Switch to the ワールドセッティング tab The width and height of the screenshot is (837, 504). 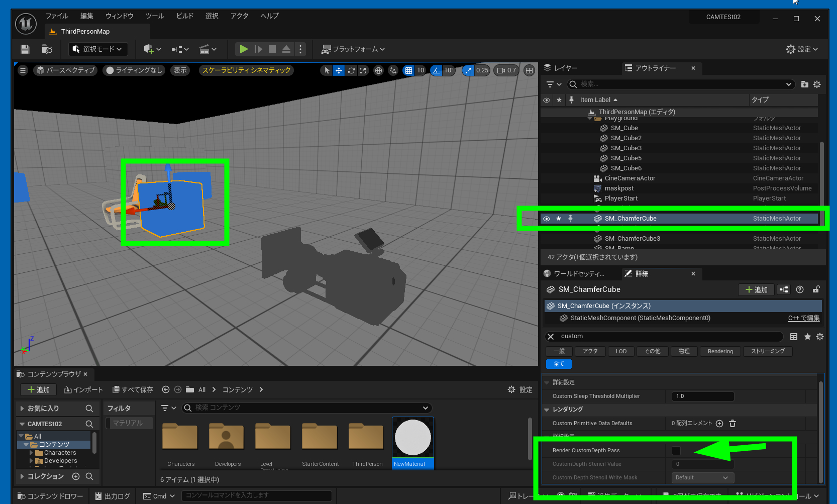578,274
